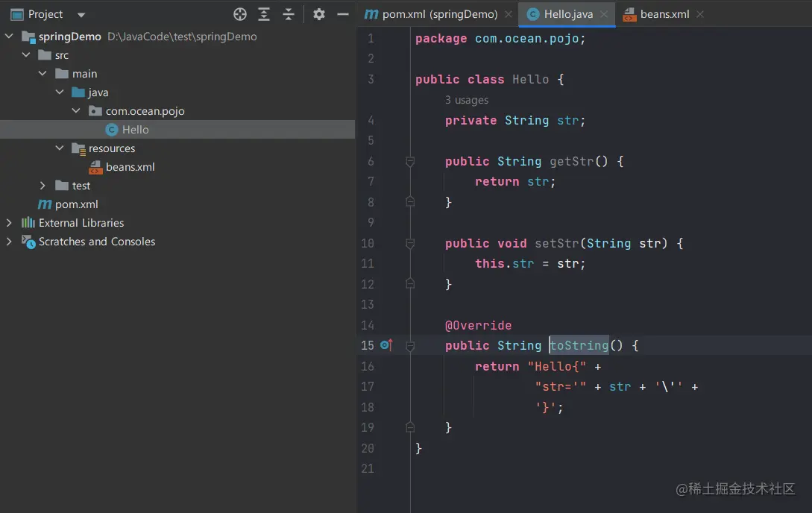
Task: Click fold end marker on line 8
Action: coord(410,201)
